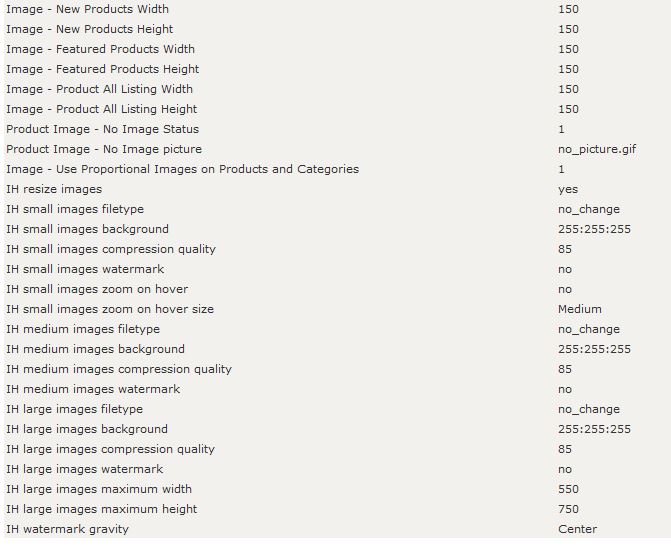Open the Image - New Products Height setting
The image size is (671, 551).
click(x=336, y=29)
